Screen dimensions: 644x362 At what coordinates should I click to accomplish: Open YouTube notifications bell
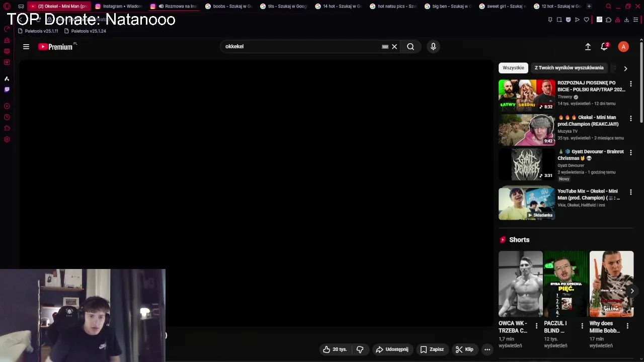604,47
